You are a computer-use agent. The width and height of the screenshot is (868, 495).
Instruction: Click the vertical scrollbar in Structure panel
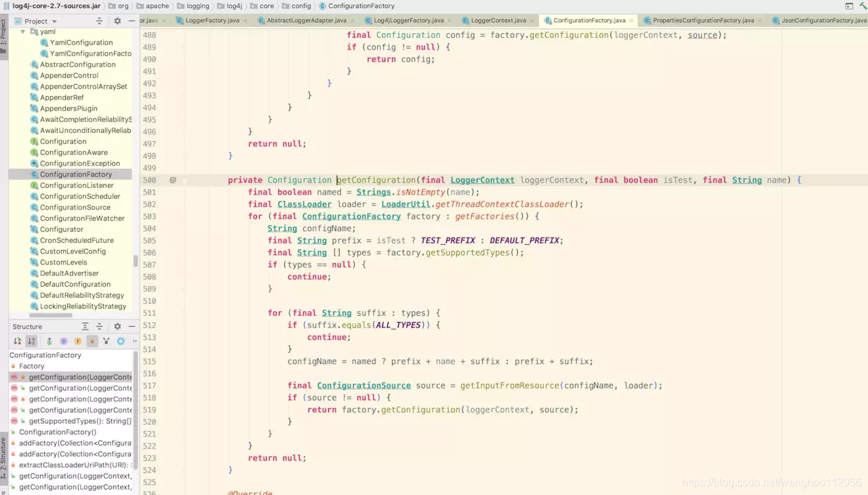click(x=136, y=410)
